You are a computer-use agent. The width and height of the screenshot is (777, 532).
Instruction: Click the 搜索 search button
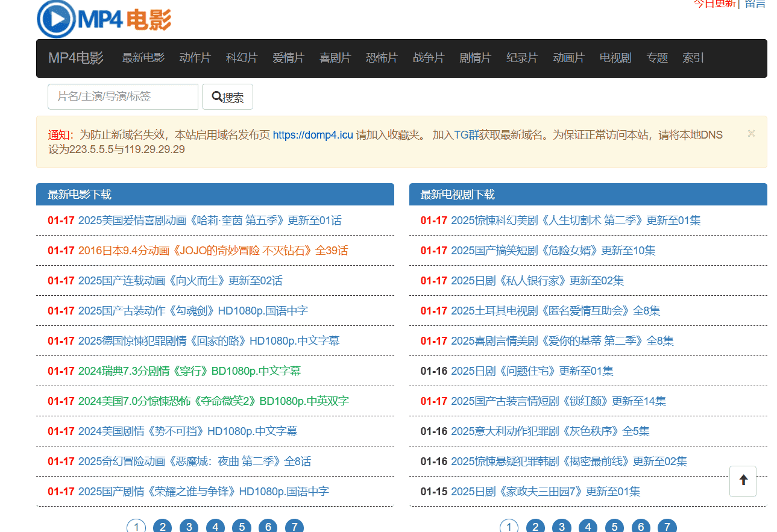(227, 97)
